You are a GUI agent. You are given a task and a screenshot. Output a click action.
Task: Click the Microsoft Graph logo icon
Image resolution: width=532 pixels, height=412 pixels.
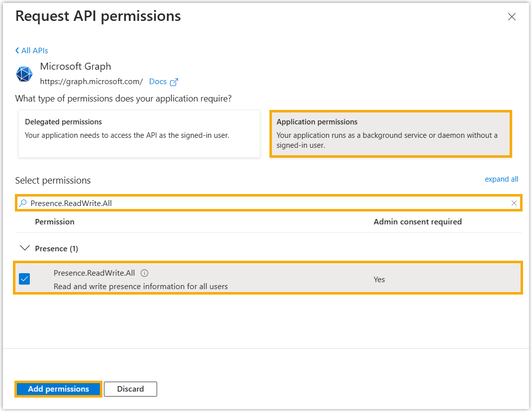(x=24, y=74)
